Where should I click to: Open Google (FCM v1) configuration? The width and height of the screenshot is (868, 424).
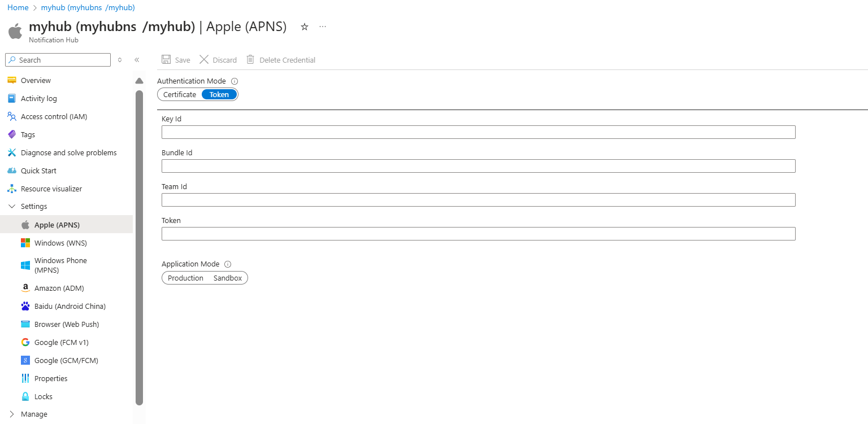tap(25, 342)
